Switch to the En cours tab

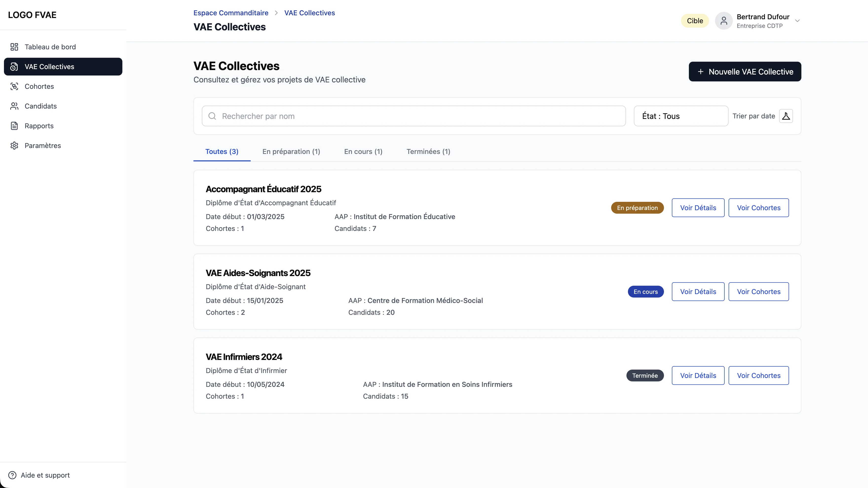[x=363, y=152]
